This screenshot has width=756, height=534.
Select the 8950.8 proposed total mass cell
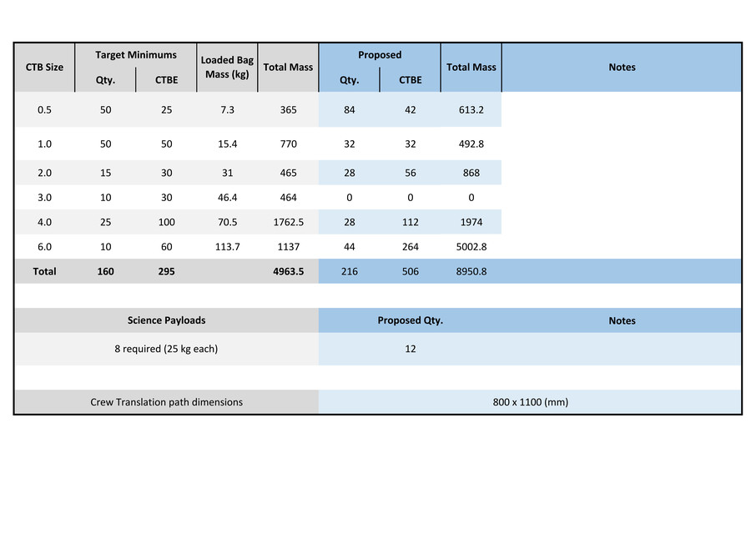pos(471,271)
